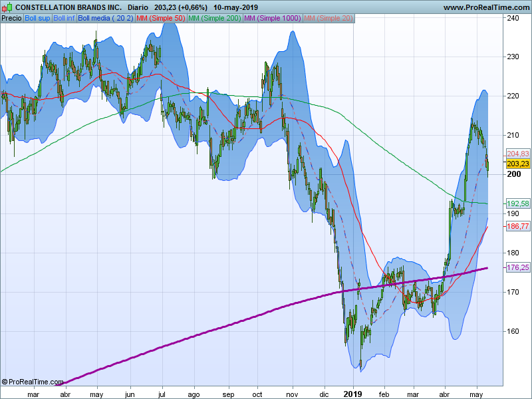Select the MM (Simple 20) legend item

[x=329, y=19]
